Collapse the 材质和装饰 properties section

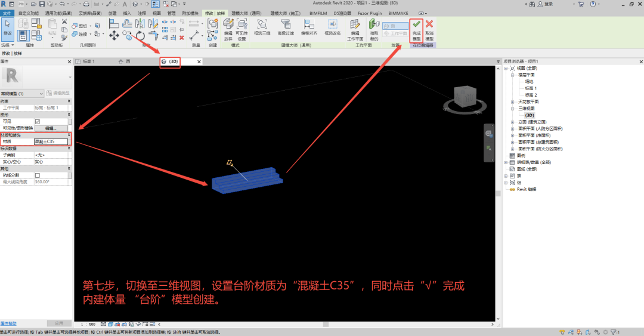click(x=69, y=135)
